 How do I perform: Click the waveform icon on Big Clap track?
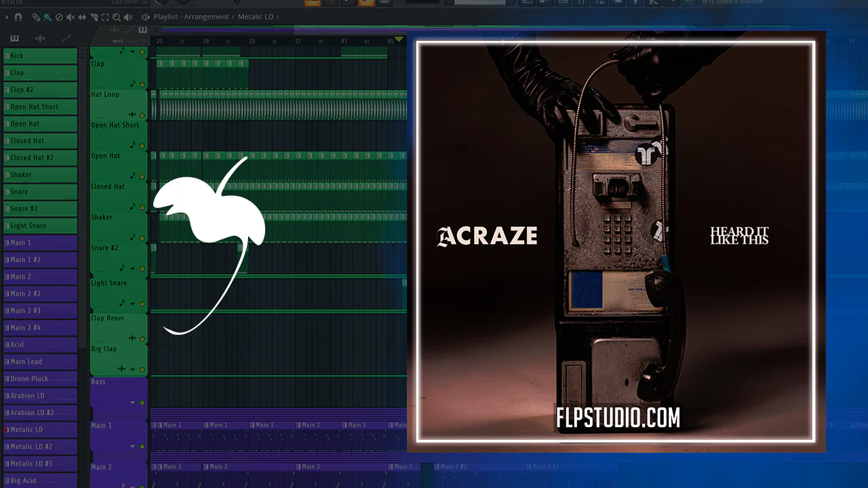pos(121,369)
